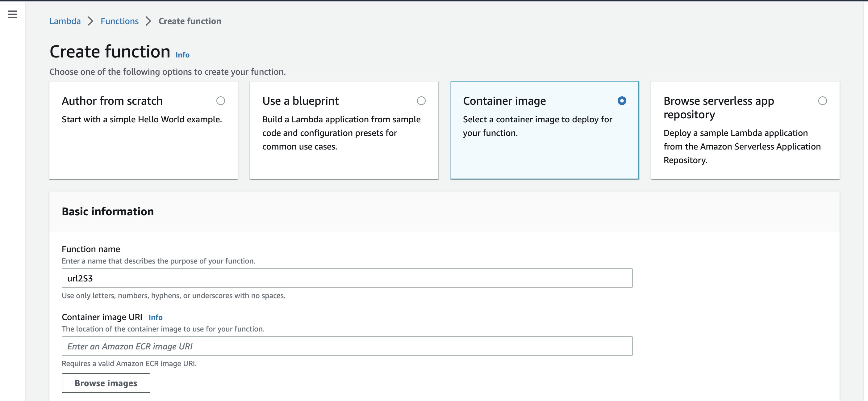Click the Function name input field
Viewport: 868px width, 401px height.
[x=347, y=278]
